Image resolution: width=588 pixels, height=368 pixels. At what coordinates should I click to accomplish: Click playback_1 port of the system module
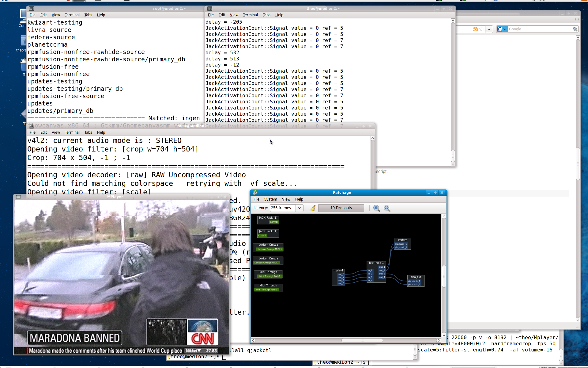click(401, 244)
